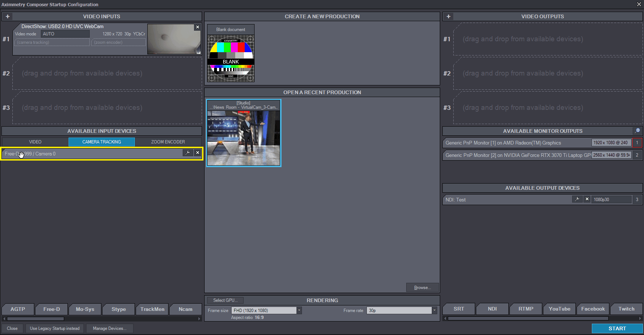Start the production with START button

click(617, 328)
